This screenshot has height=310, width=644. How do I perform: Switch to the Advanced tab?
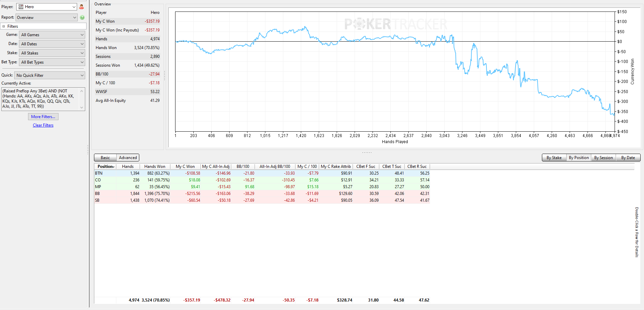(x=128, y=158)
